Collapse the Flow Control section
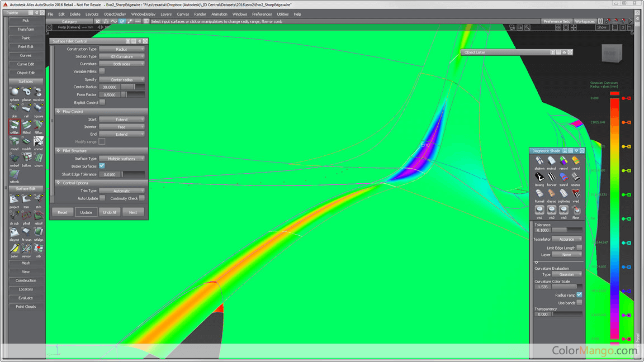 point(58,112)
